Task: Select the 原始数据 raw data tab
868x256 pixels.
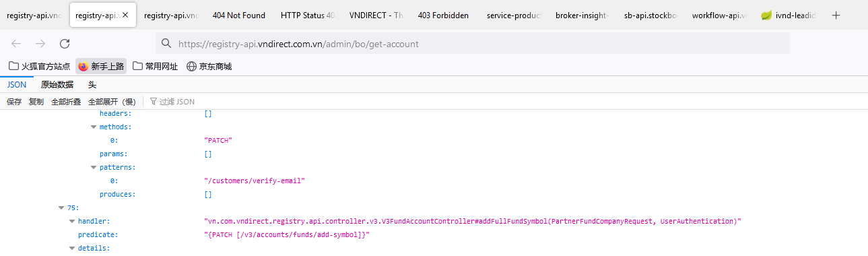Action: [57, 85]
